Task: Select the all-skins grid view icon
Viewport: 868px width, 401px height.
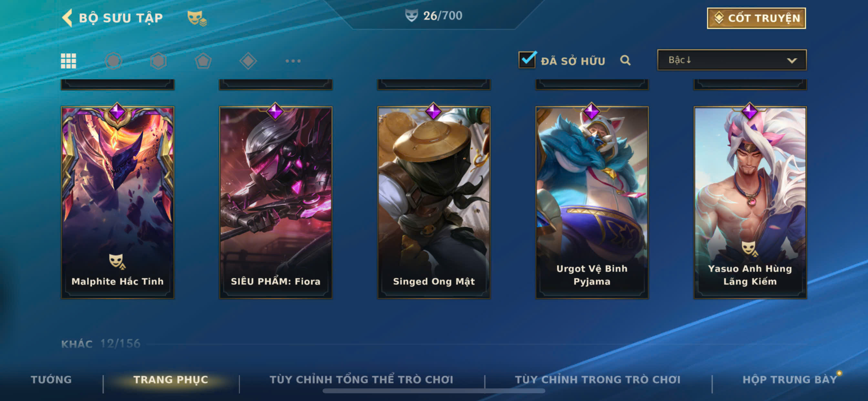Action: [x=68, y=61]
